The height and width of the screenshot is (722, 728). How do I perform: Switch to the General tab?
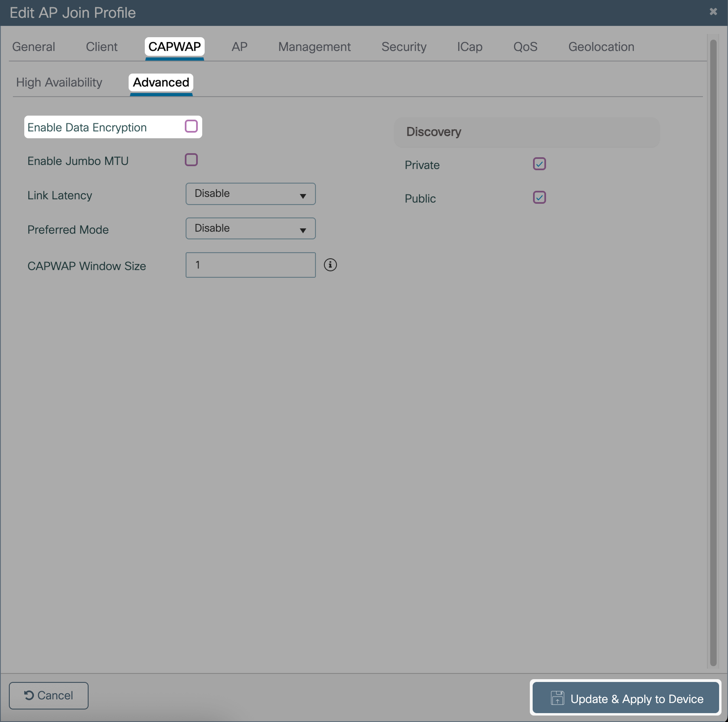34,47
